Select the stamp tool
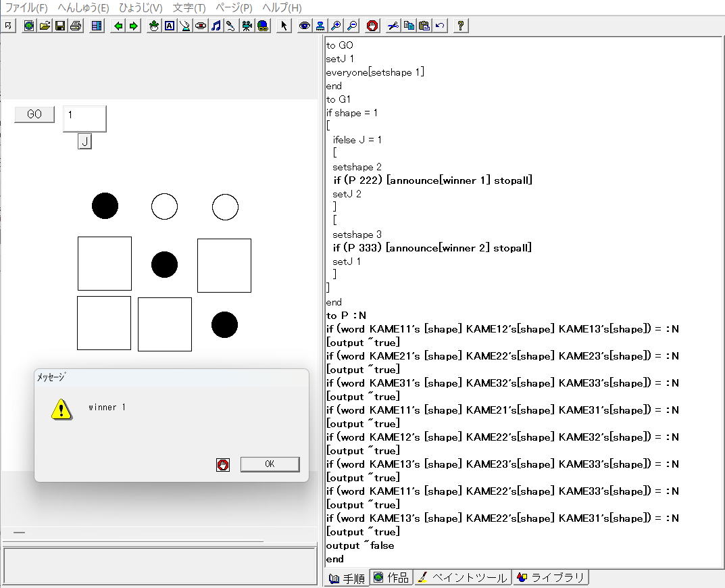 (320, 26)
